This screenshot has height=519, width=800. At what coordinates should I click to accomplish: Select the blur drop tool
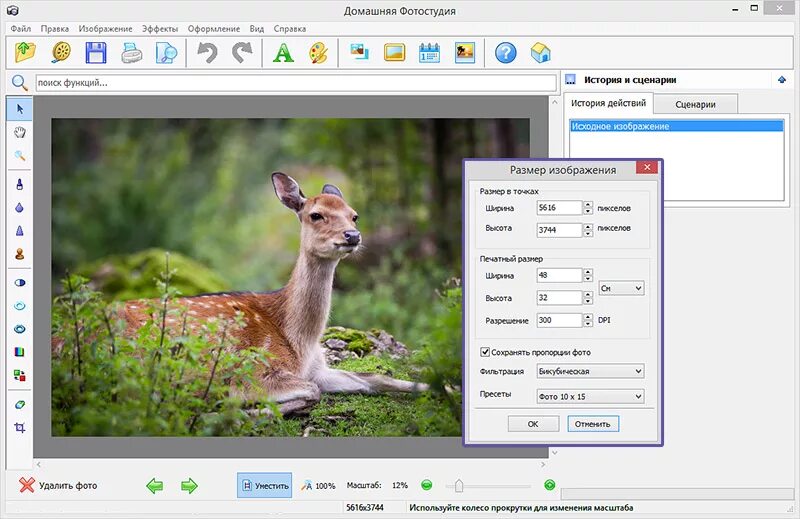[20, 208]
